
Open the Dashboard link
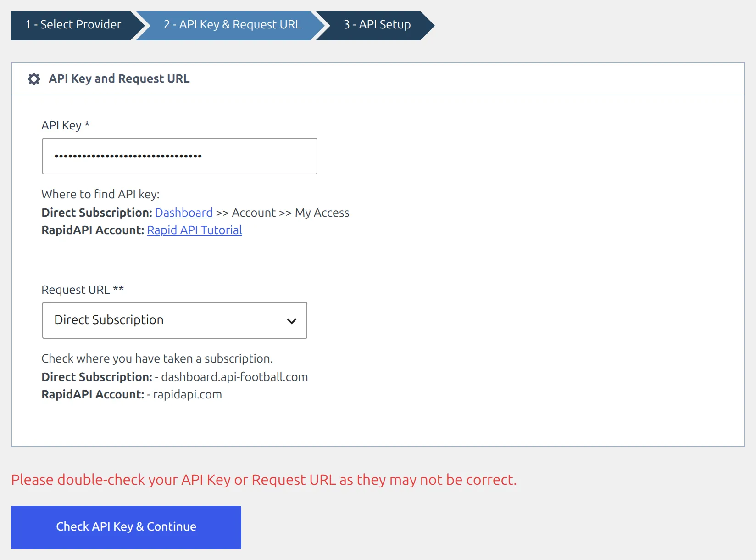(x=184, y=213)
